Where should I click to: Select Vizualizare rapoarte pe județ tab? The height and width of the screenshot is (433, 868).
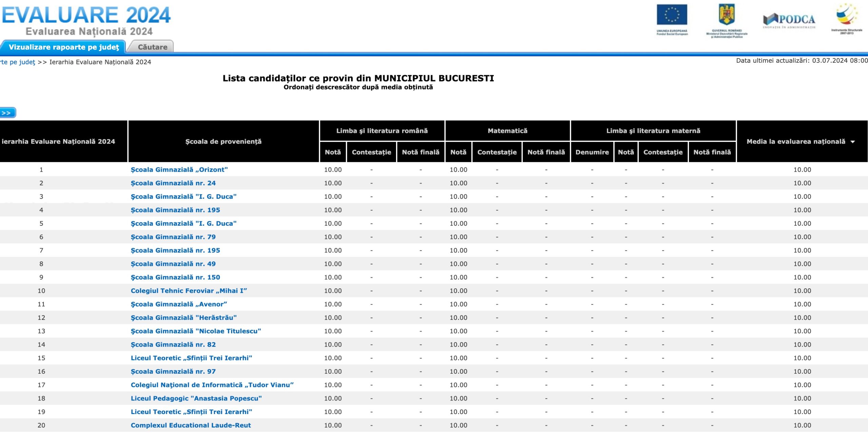pos(64,47)
